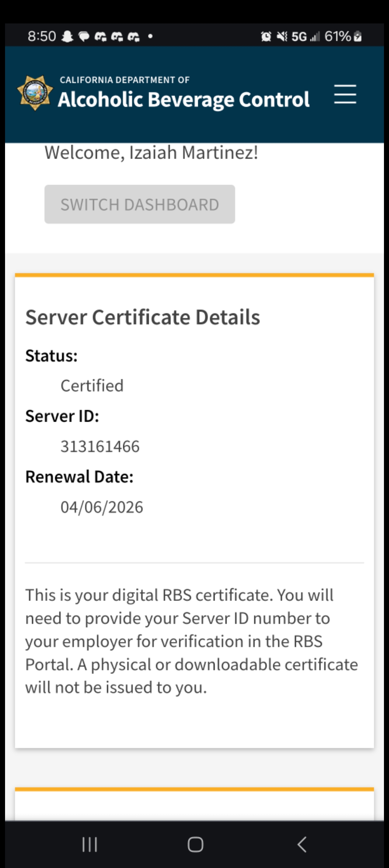
Task: Open the recent apps overview button
Action: [89, 844]
